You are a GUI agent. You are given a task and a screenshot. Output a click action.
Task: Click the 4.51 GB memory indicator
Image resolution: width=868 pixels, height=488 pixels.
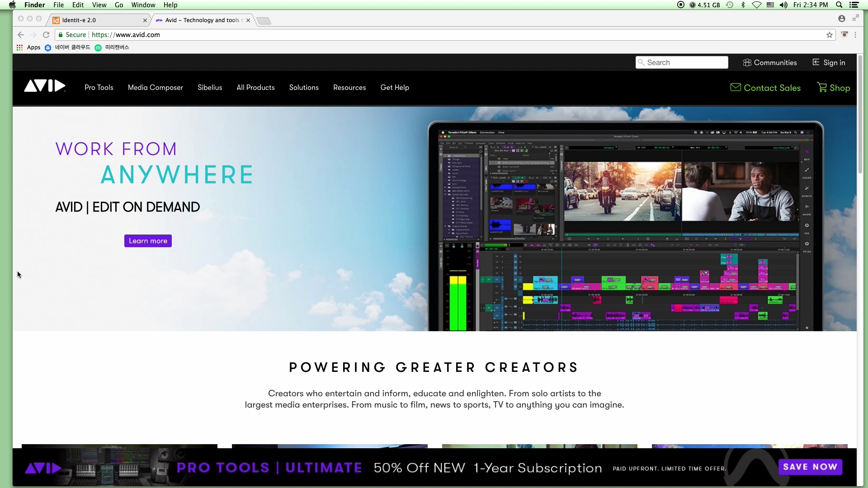click(x=705, y=5)
